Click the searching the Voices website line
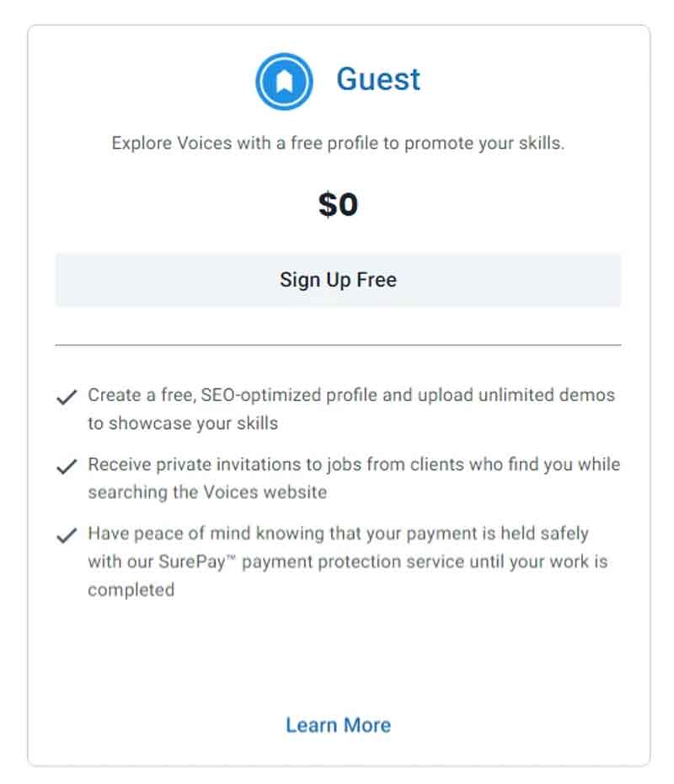 [207, 492]
